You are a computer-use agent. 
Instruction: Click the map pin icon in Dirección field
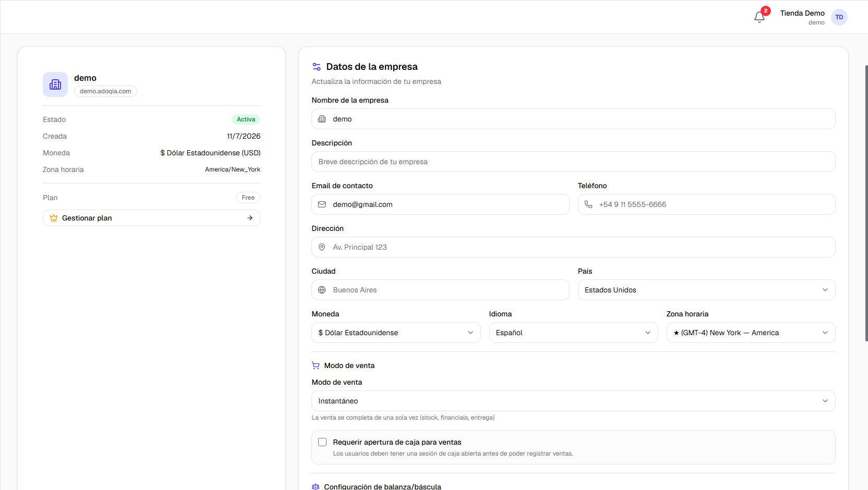[x=322, y=247]
